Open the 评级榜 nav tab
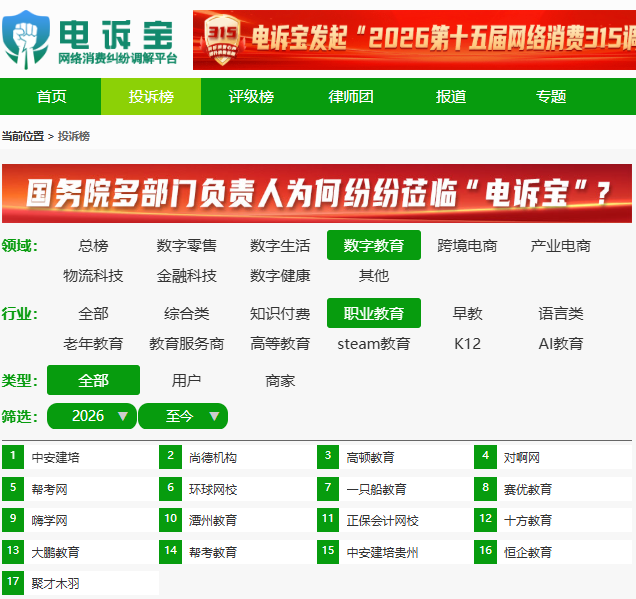Screen dimensions: 636x599 pos(251,97)
